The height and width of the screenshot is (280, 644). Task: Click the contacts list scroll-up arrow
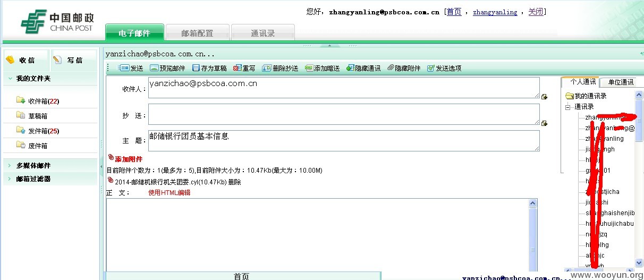[639, 94]
